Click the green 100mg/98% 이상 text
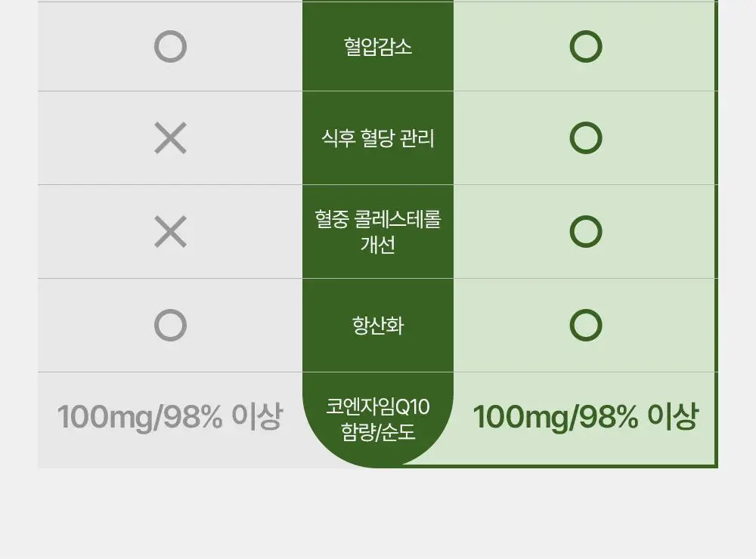 (585, 416)
